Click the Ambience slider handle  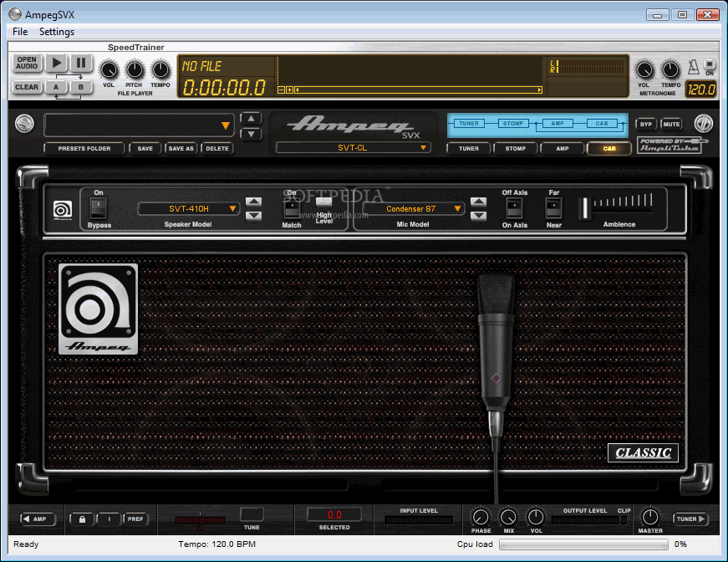point(585,208)
